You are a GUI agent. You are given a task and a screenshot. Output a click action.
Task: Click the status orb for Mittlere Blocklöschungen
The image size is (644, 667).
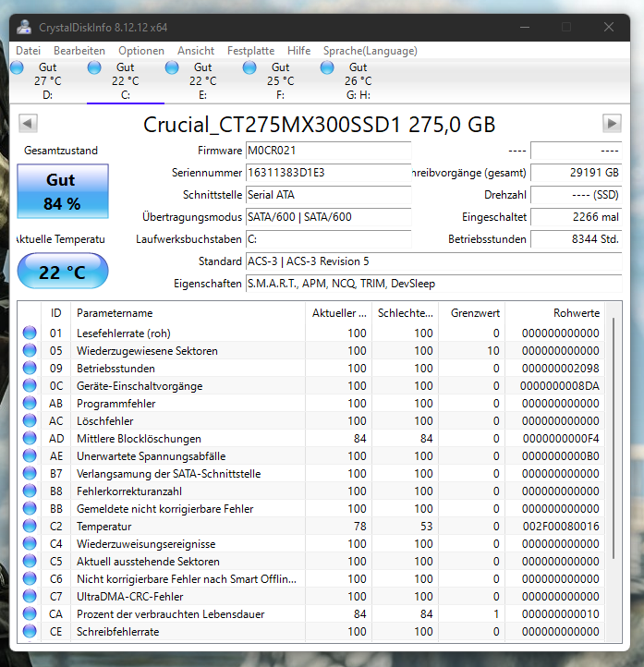(x=30, y=438)
